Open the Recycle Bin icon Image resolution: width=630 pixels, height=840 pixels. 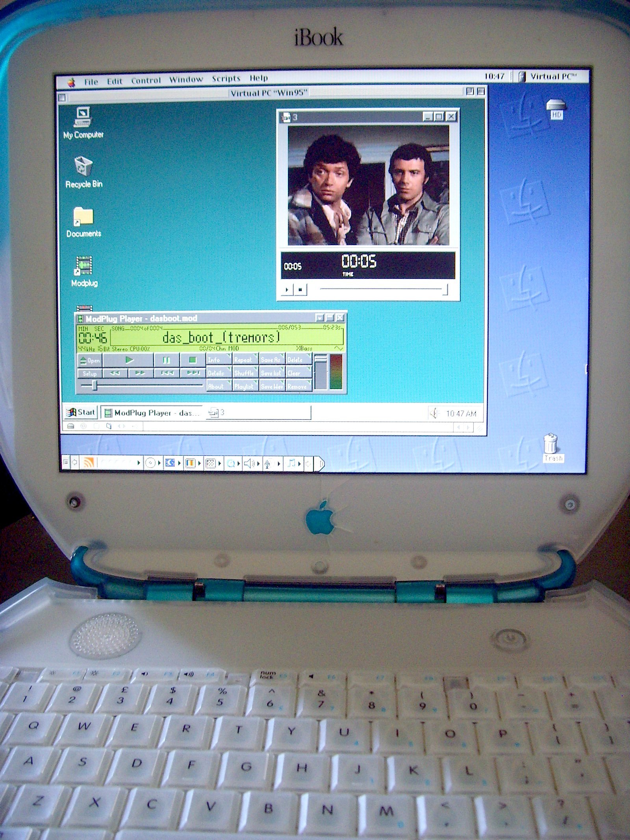click(x=83, y=172)
